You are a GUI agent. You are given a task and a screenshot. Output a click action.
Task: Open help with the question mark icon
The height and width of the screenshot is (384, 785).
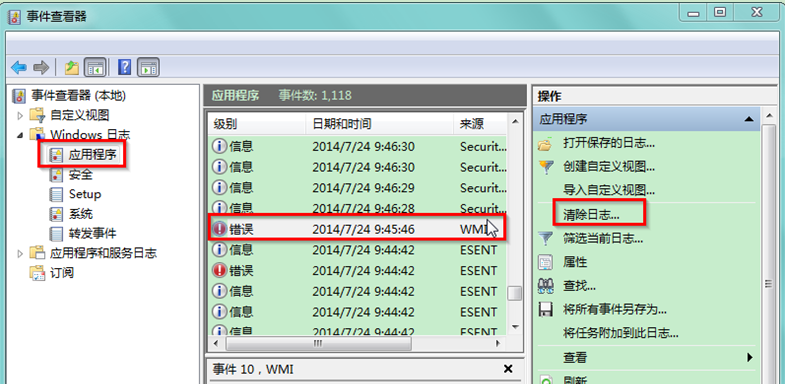[x=124, y=67]
